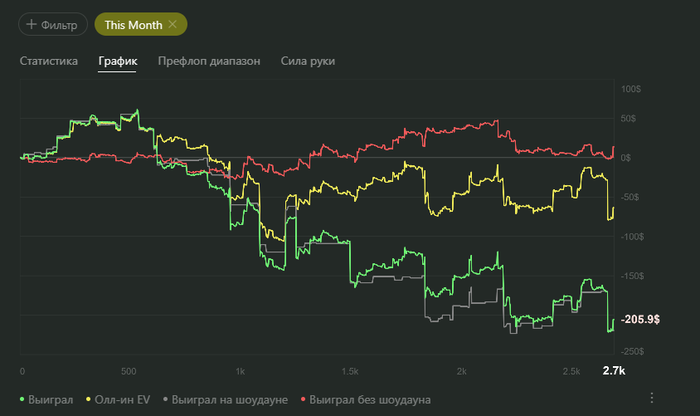Click the 100$ label at the y-axis top
Image resolution: width=700 pixels, height=416 pixels.
[x=631, y=89]
